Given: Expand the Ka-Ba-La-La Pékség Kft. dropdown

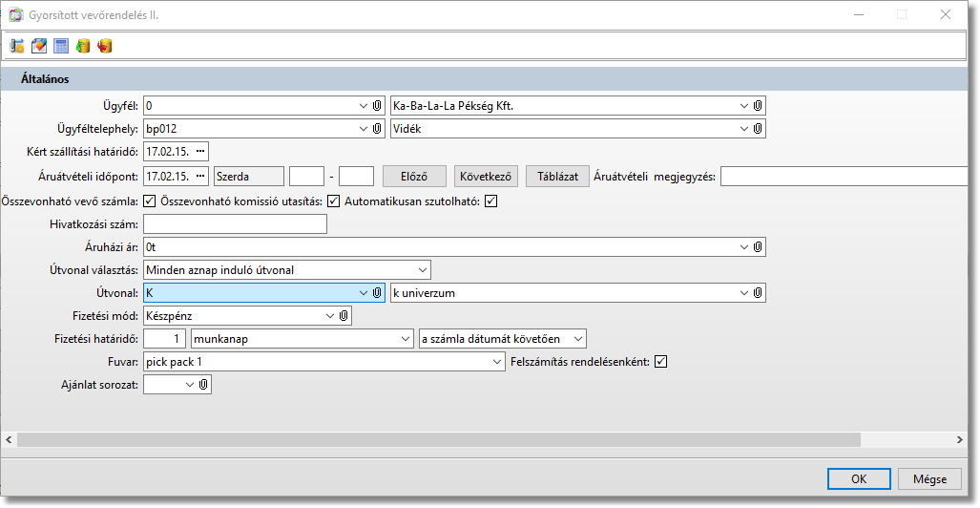Looking at the screenshot, I should (x=743, y=106).
